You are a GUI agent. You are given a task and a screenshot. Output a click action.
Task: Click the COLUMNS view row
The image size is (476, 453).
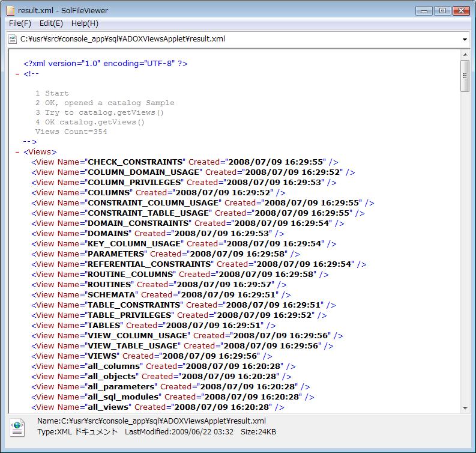point(158,193)
